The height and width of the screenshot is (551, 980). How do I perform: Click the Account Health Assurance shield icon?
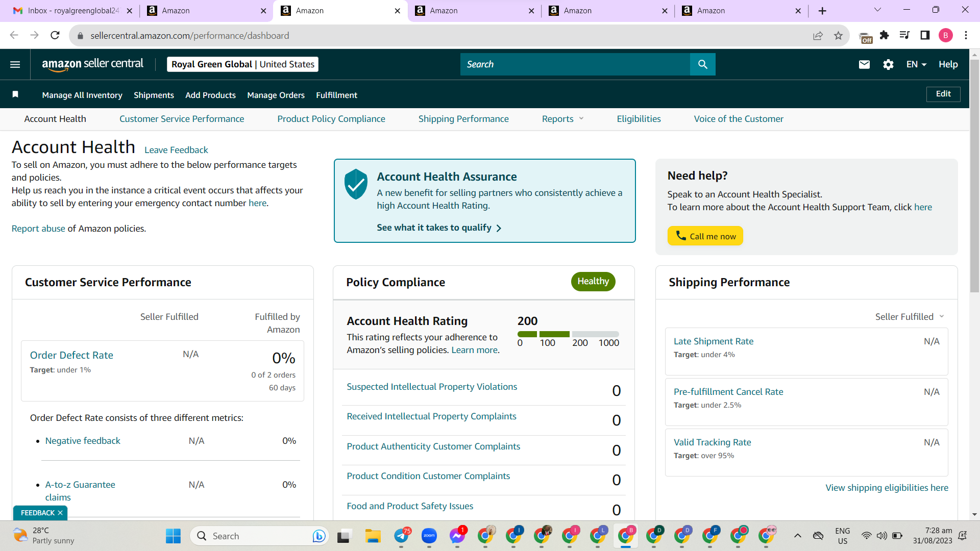[356, 184]
